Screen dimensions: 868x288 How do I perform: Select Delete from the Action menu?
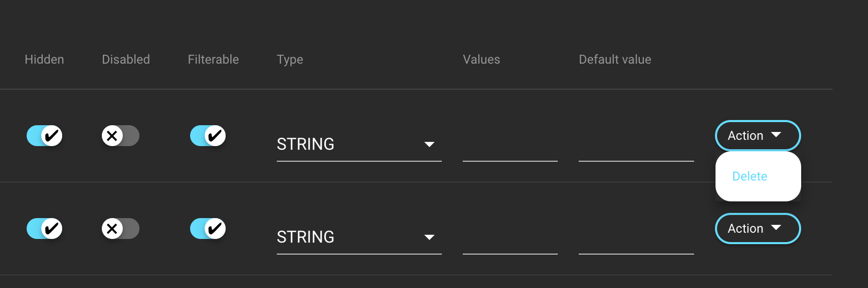pyautogui.click(x=749, y=176)
